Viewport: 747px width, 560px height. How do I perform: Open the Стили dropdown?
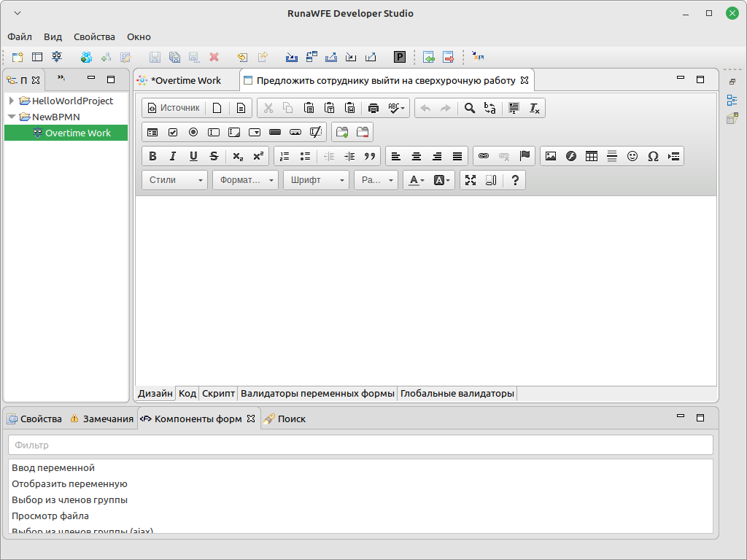coord(175,180)
